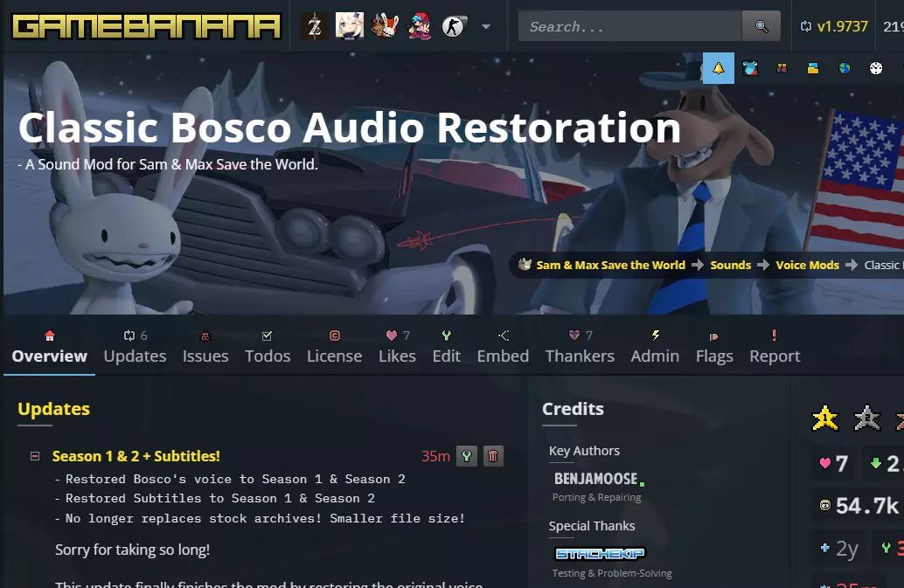The height and width of the screenshot is (588, 904).
Task: Open the Edit tab
Action: [x=446, y=347]
